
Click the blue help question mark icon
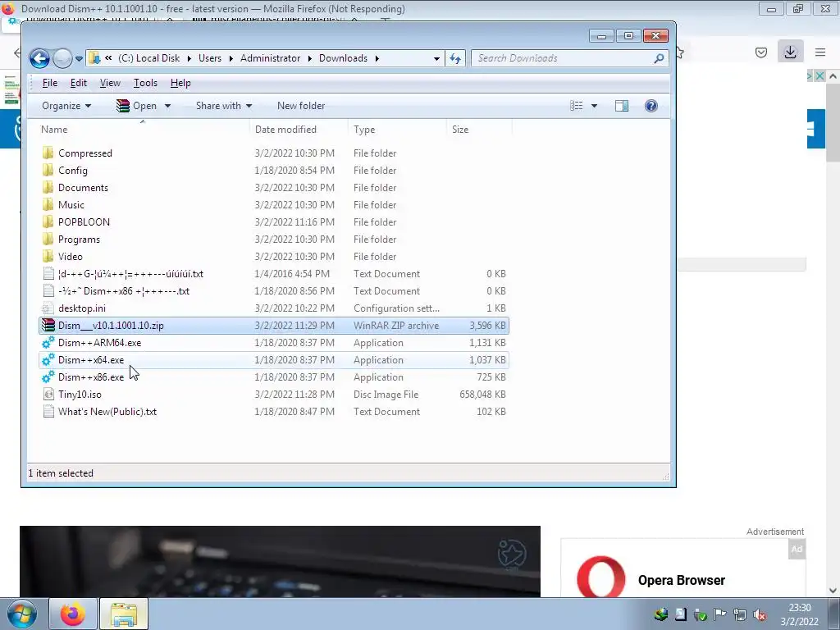(651, 106)
